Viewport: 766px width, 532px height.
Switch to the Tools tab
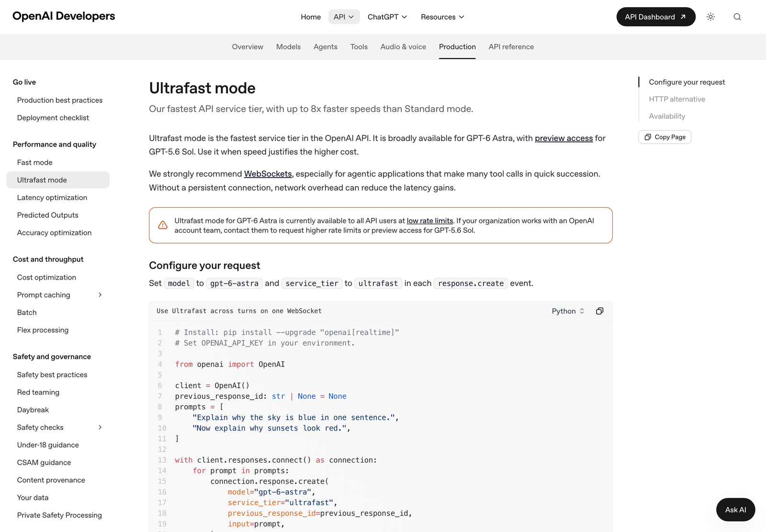click(x=359, y=47)
